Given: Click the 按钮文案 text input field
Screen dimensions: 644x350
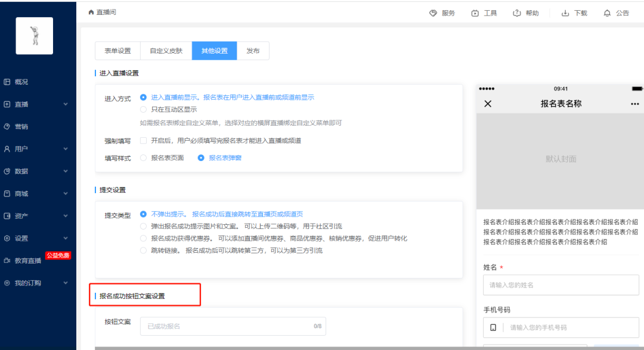Looking at the screenshot, I should pos(233,326).
